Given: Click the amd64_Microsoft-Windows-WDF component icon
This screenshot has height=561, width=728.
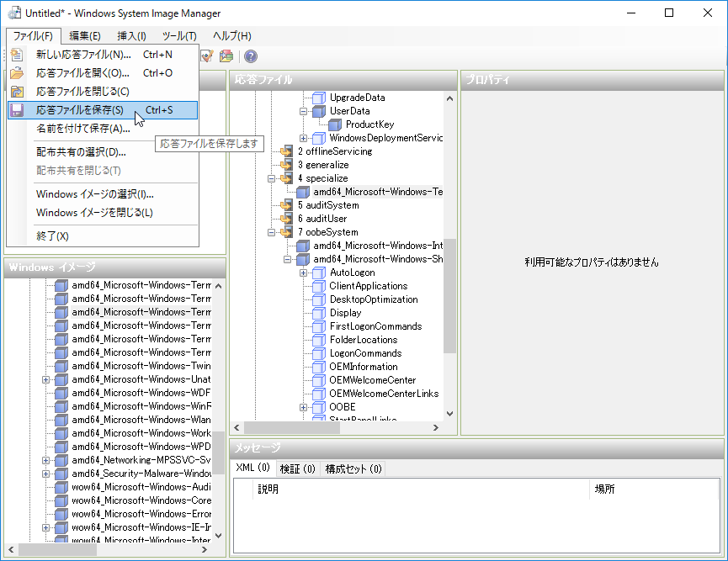Looking at the screenshot, I should coord(61,393).
